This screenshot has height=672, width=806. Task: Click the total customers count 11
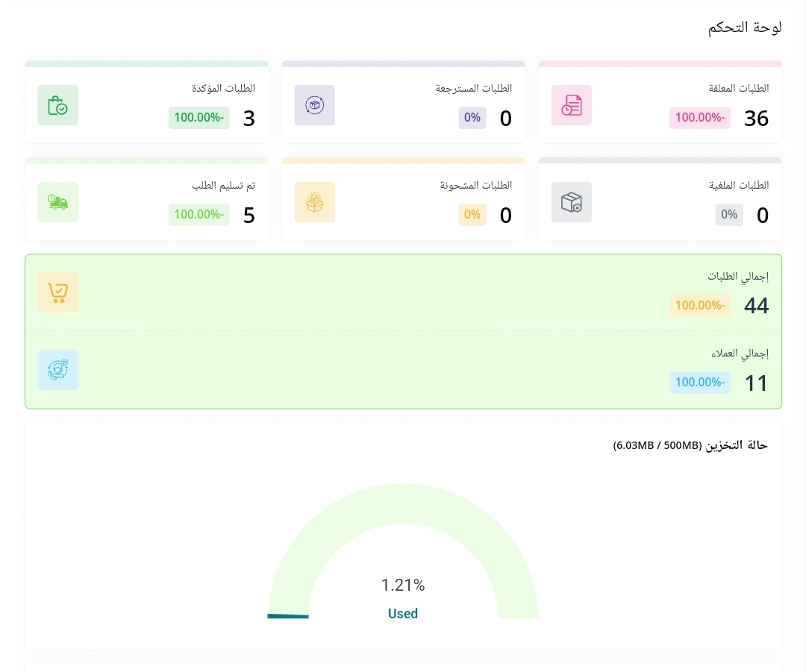756,383
